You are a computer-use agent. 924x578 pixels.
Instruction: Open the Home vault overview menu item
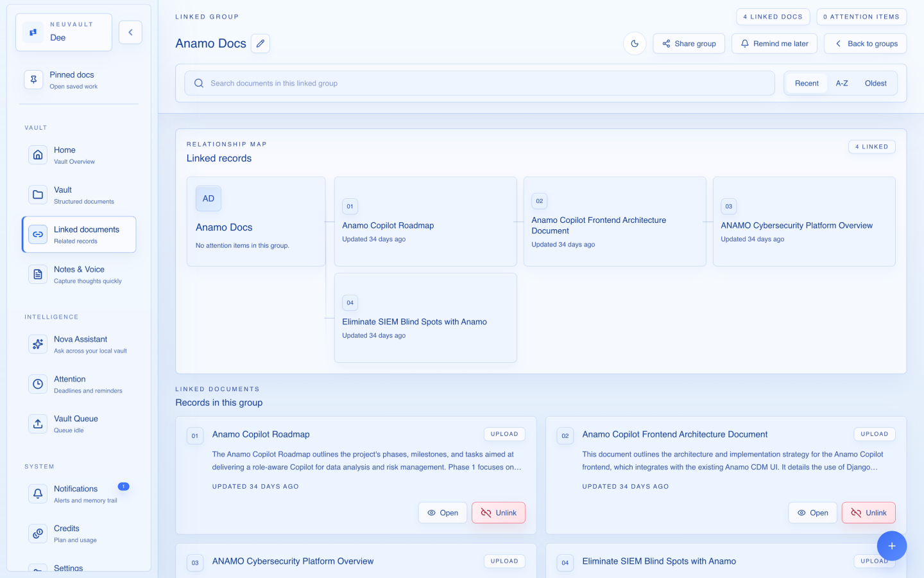coord(79,155)
